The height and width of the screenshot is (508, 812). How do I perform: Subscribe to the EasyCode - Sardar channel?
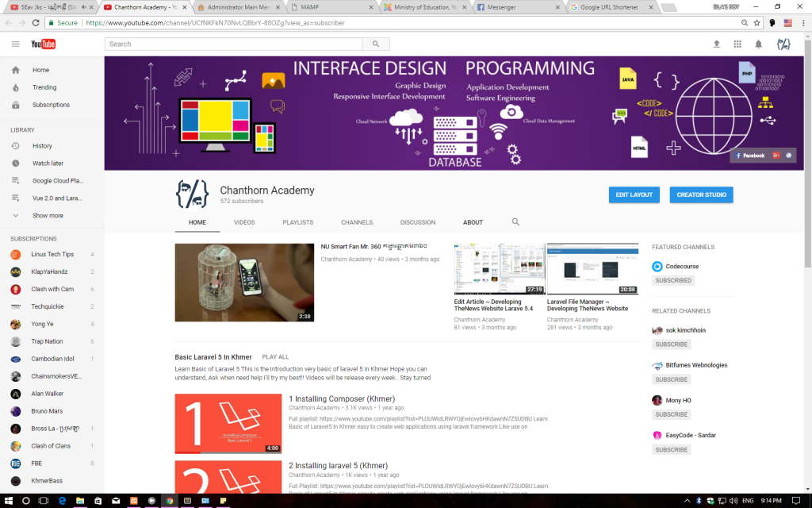click(x=671, y=449)
